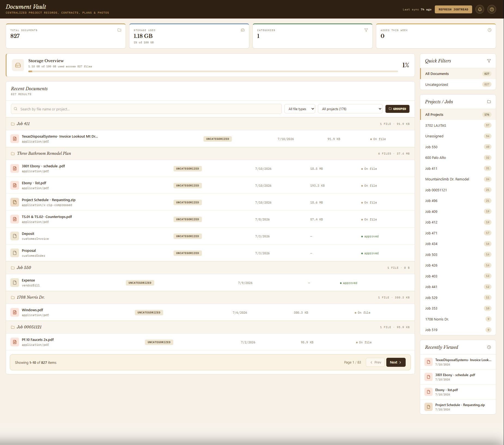
Task: Click the Recently Viewed clock icon
Action: pos(489,347)
